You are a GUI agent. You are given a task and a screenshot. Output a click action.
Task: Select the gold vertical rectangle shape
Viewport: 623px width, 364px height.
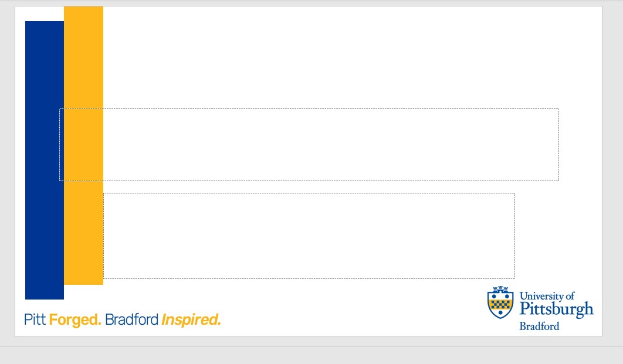[83, 145]
